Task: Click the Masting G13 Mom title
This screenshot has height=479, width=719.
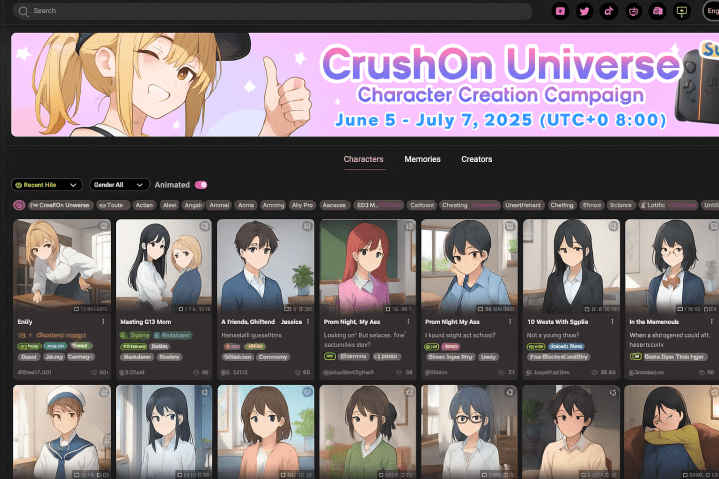Action: tap(145, 322)
